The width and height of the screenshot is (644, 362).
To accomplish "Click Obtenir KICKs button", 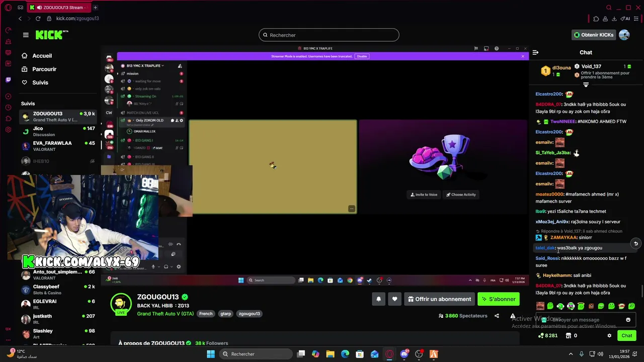I will [594, 35].
